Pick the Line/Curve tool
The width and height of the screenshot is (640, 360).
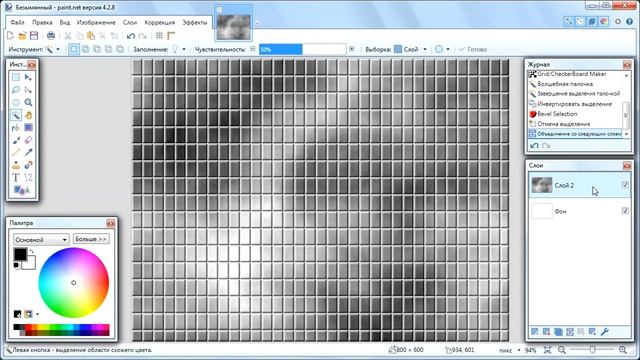(28, 178)
